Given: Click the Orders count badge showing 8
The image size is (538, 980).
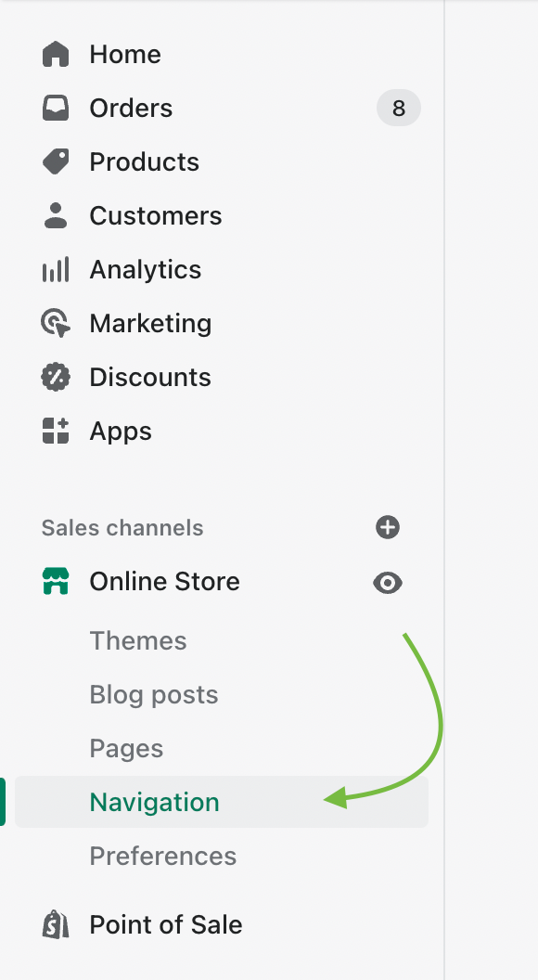Looking at the screenshot, I should tap(399, 109).
